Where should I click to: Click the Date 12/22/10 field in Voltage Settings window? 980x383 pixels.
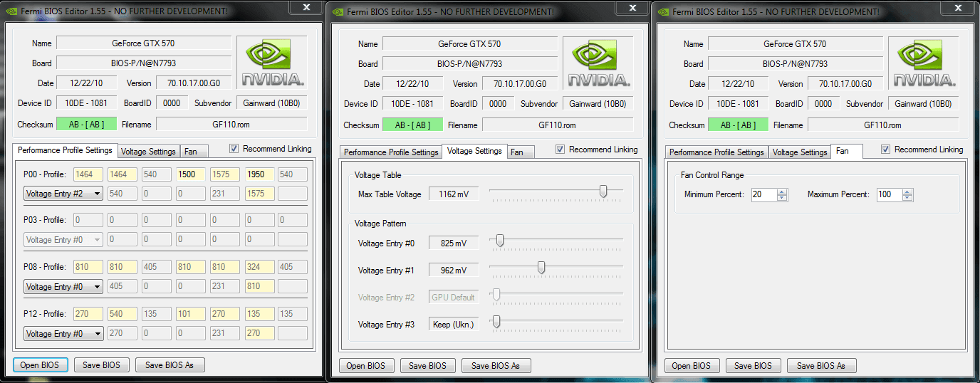point(412,84)
